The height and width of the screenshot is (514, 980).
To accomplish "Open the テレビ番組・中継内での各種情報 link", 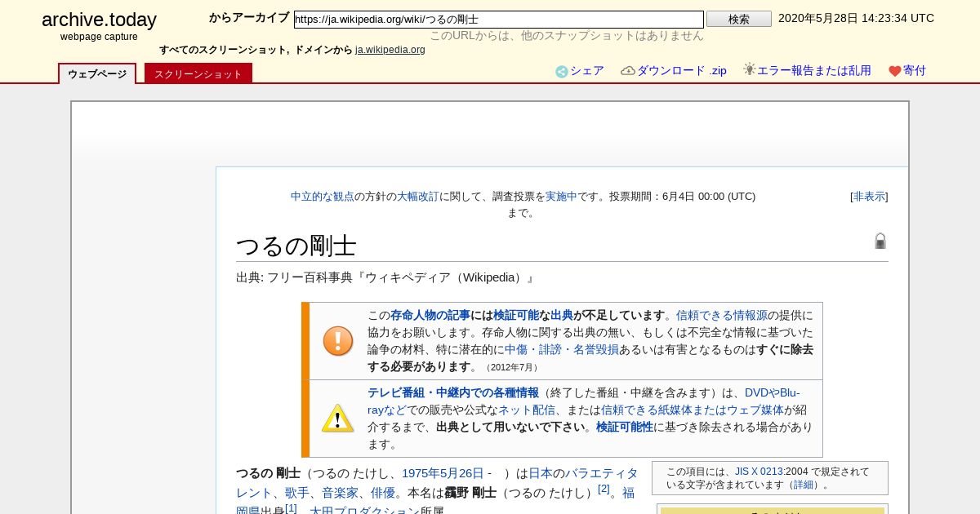I will [x=453, y=392].
